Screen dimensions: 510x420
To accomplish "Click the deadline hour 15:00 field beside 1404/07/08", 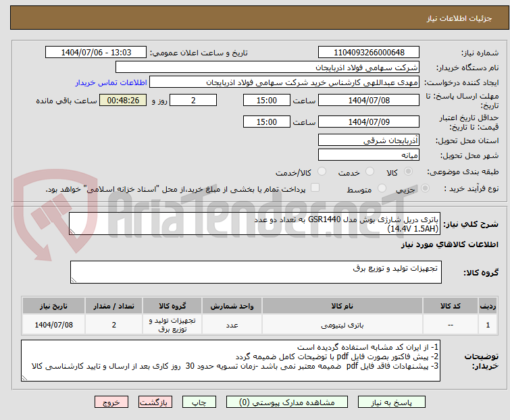I will pos(266,100).
